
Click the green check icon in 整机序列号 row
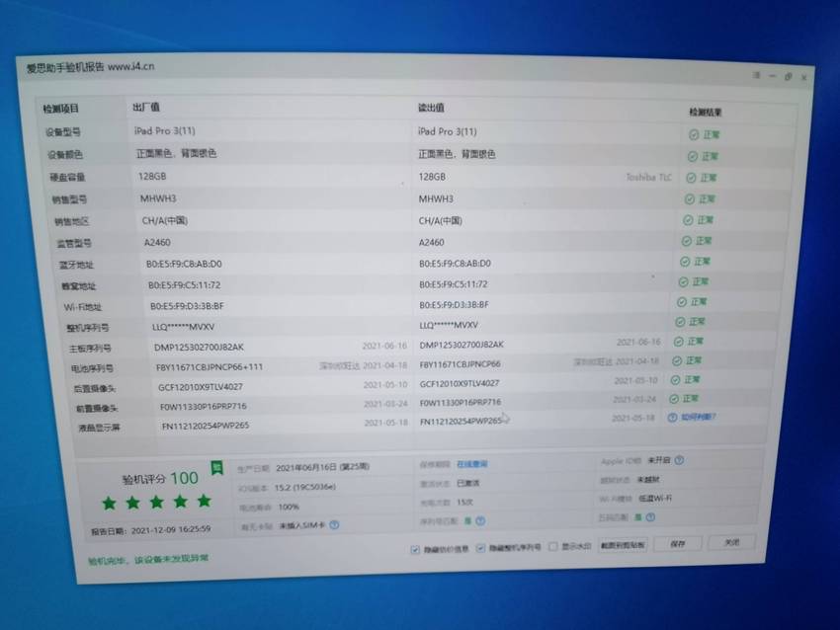[680, 322]
